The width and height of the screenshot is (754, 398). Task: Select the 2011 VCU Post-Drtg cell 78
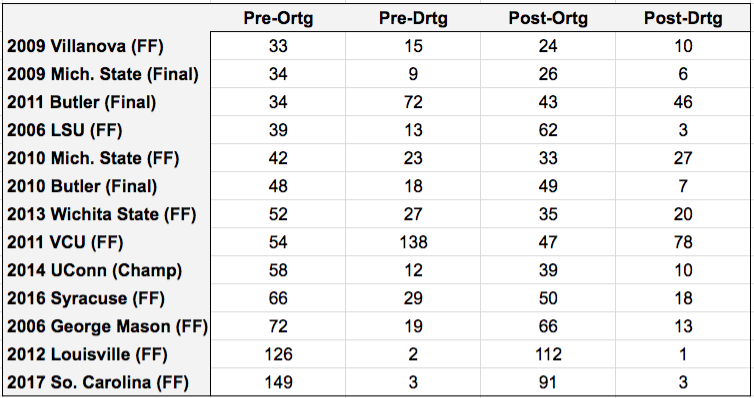pyautogui.click(x=683, y=242)
